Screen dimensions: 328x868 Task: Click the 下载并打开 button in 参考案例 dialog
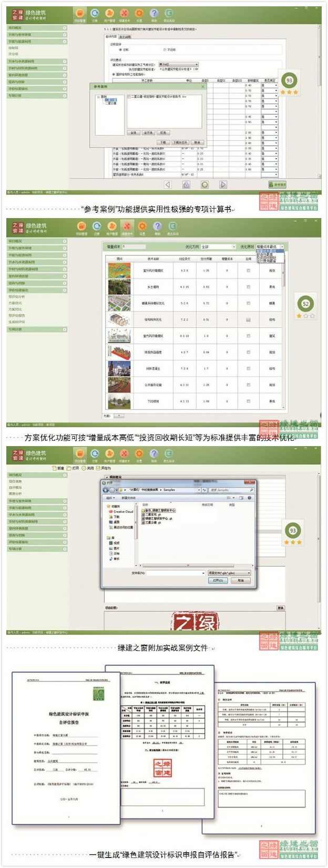(x=180, y=142)
